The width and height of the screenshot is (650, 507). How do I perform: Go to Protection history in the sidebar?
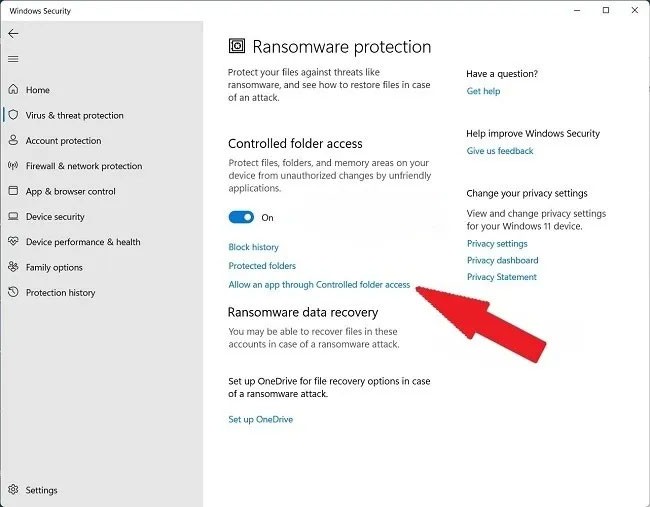coord(60,293)
